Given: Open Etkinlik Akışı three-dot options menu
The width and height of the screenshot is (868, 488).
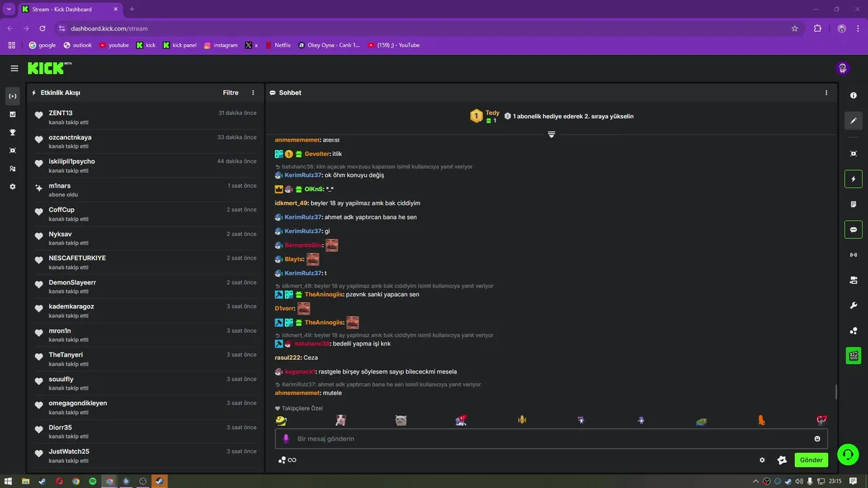Looking at the screenshot, I should pyautogui.click(x=253, y=93).
